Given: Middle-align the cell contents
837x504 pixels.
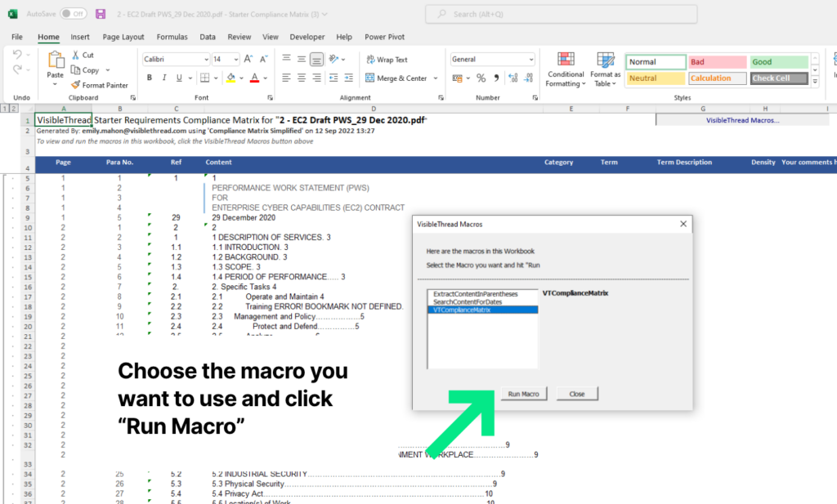Looking at the screenshot, I should click(x=302, y=59).
